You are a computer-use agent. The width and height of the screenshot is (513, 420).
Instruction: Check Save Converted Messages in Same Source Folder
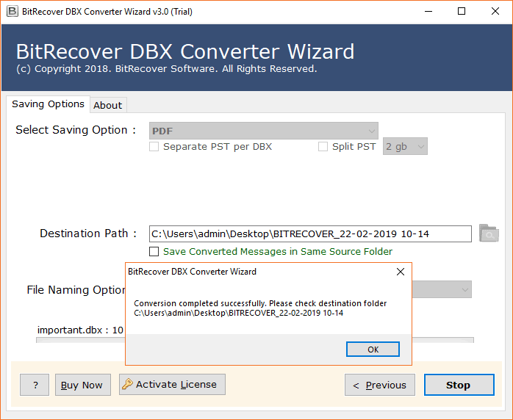pos(154,251)
